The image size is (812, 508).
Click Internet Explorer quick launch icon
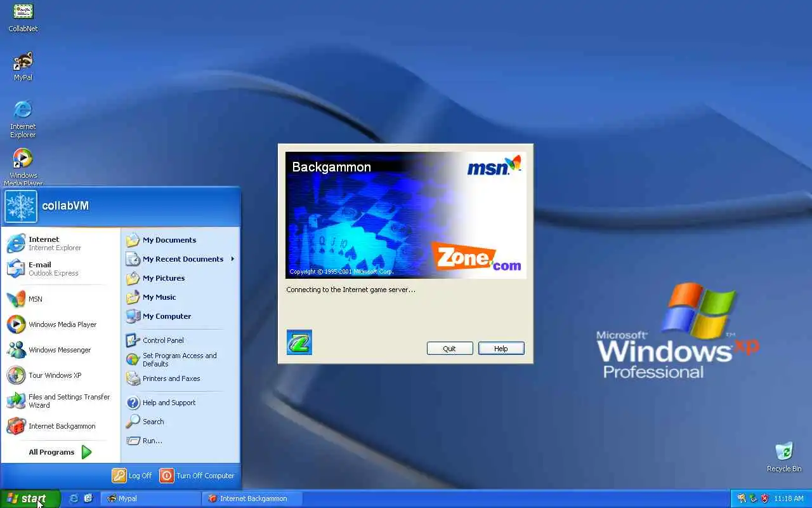(x=74, y=498)
